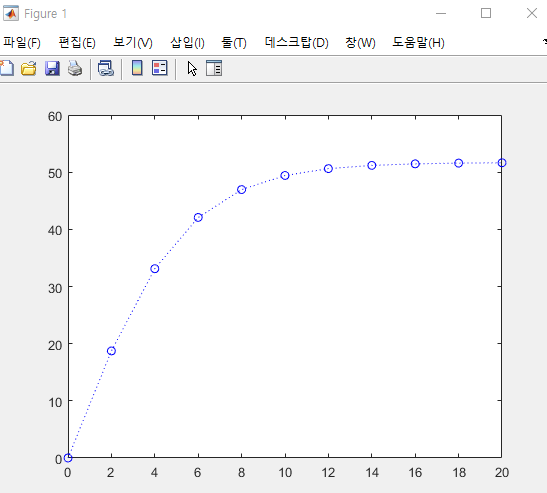Open the 파일(F) menu
The height and width of the screenshot is (493, 547).
coord(22,43)
